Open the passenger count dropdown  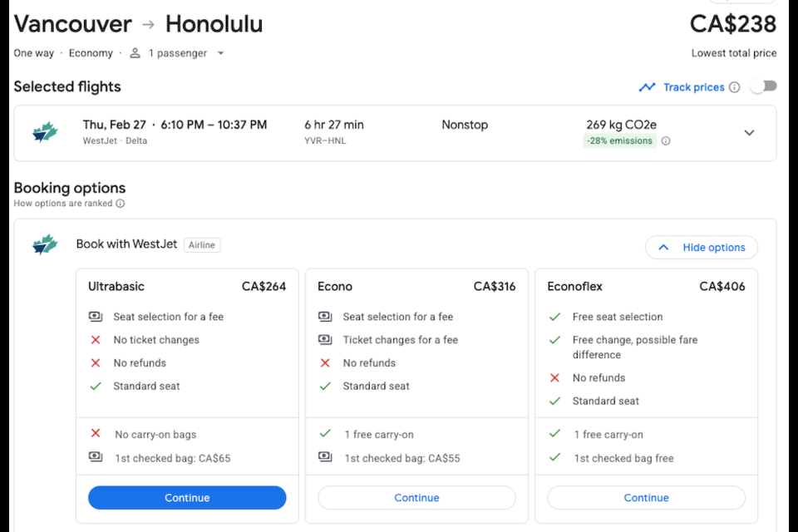tap(220, 53)
